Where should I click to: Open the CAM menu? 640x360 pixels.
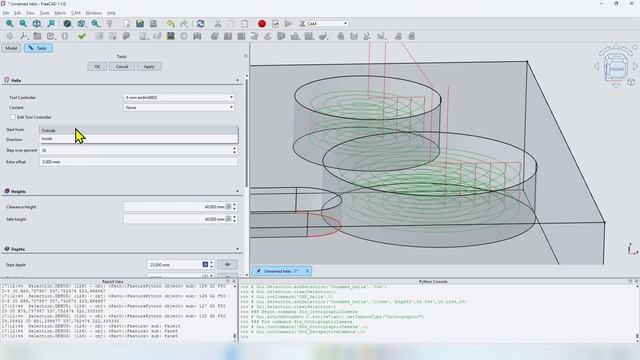(x=76, y=13)
